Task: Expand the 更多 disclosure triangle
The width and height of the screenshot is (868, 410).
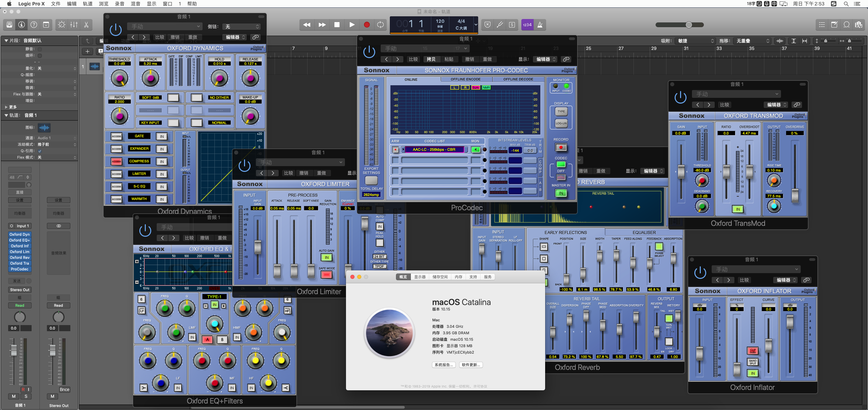Action: [x=6, y=107]
